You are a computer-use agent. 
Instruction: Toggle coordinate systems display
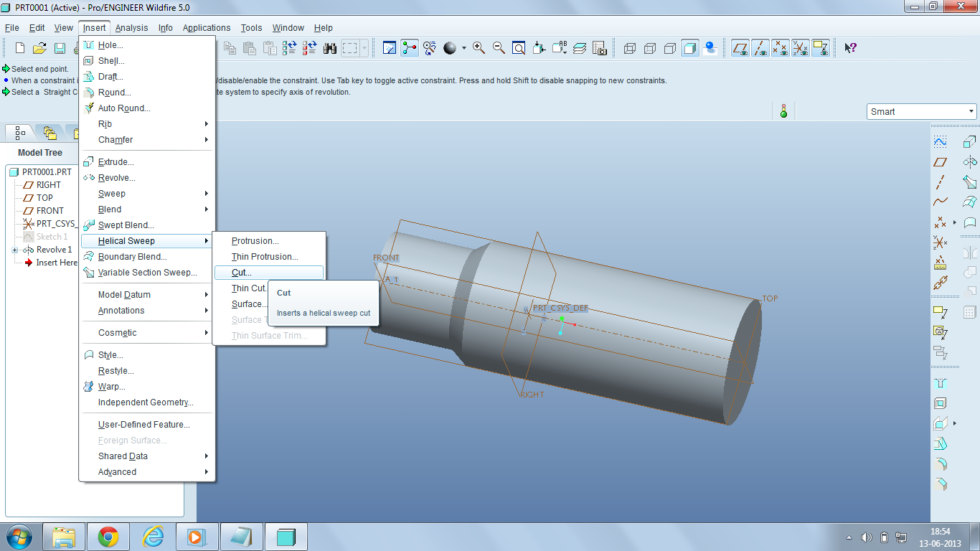point(801,48)
